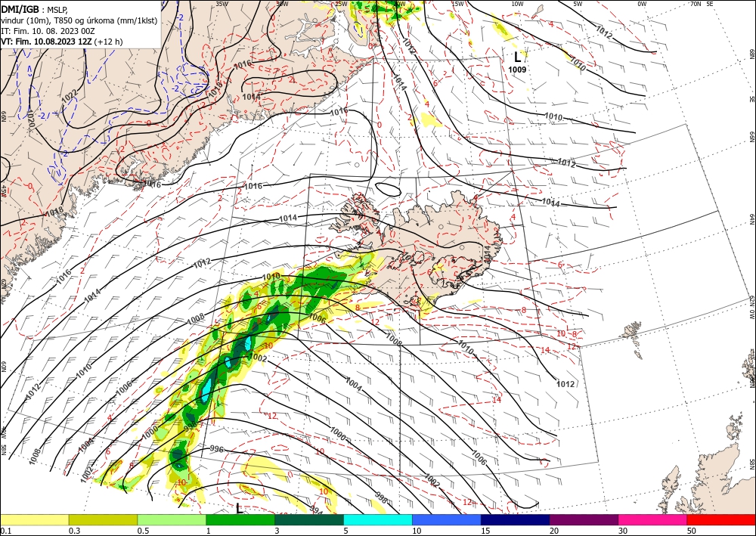Click the '996' isobar label
Image resolution: width=756 pixels, height=536 pixels.
click(x=217, y=449)
